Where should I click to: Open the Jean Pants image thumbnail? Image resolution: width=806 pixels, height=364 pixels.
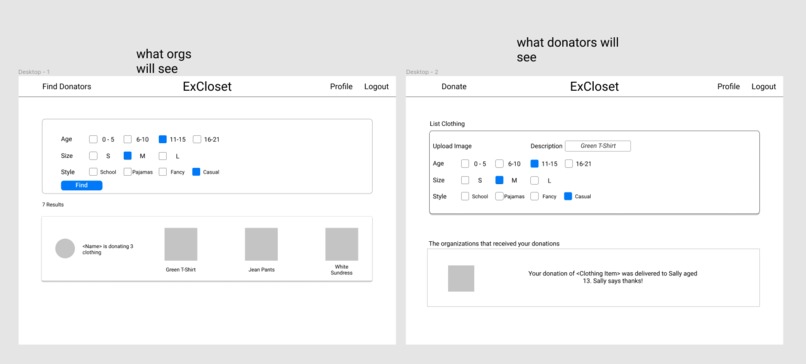pos(261,244)
